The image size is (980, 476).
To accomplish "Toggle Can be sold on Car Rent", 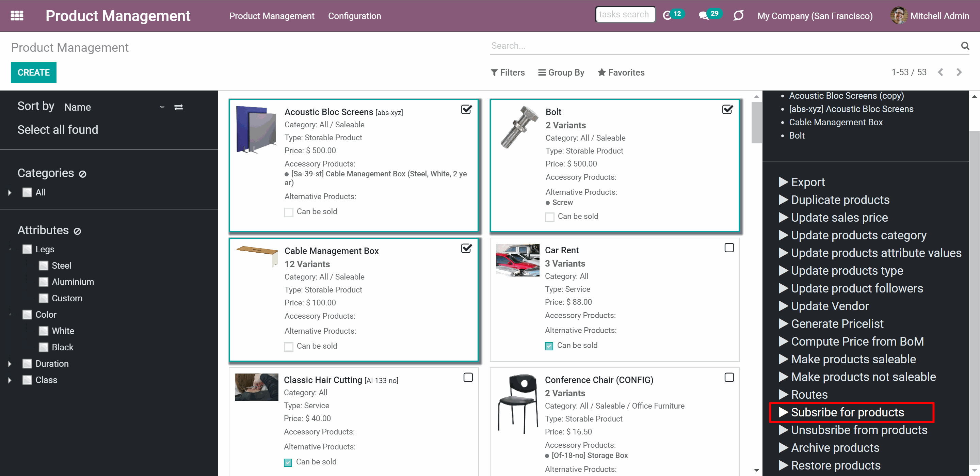I will click(549, 346).
